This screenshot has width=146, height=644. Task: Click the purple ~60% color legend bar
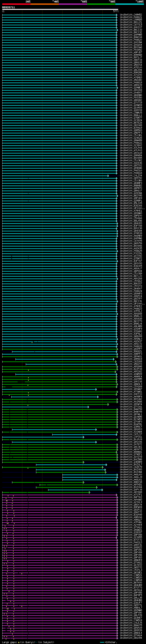tap(73, 4)
